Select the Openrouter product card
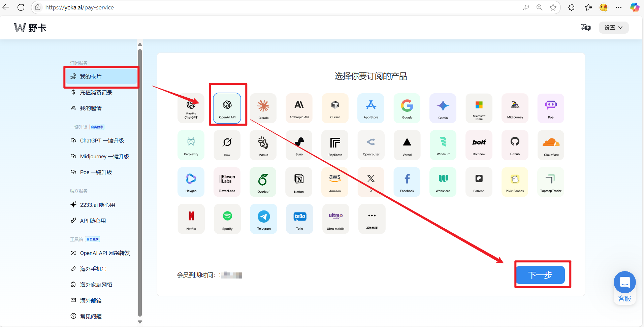The image size is (644, 327). pos(371,145)
